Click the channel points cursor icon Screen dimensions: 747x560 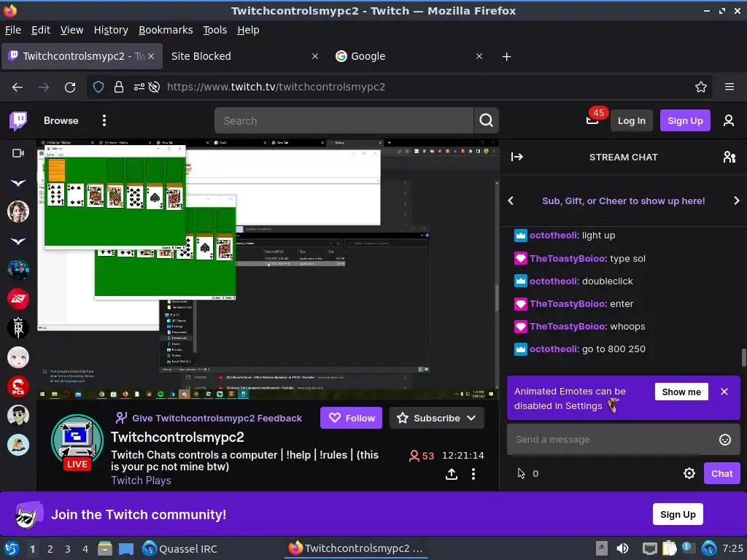(521, 473)
